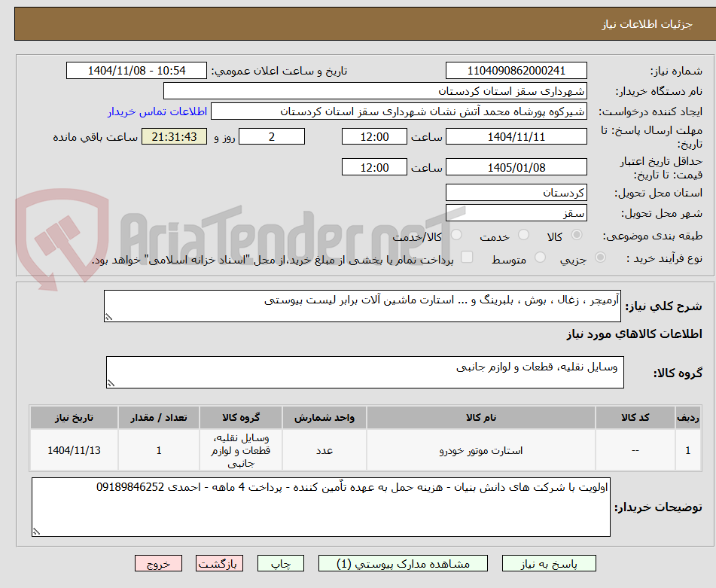The image size is (716, 588).
Task: Click the کد کالا column header
Action: coord(635,417)
